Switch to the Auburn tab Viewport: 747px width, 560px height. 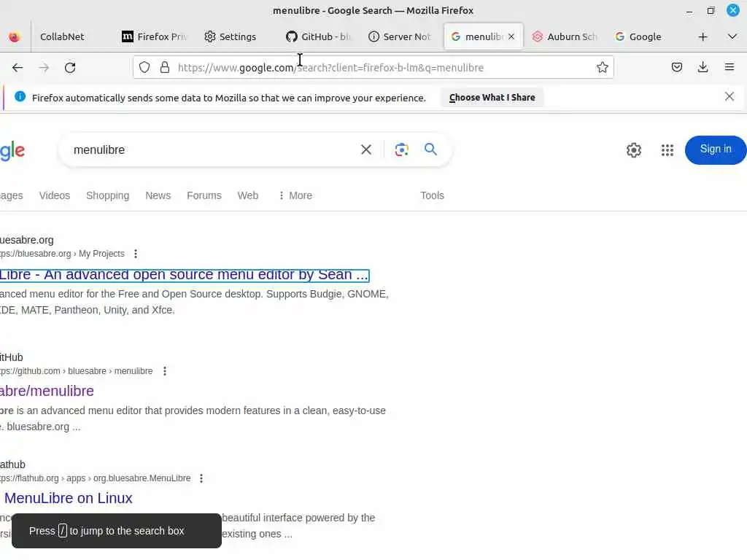[x=565, y=36]
